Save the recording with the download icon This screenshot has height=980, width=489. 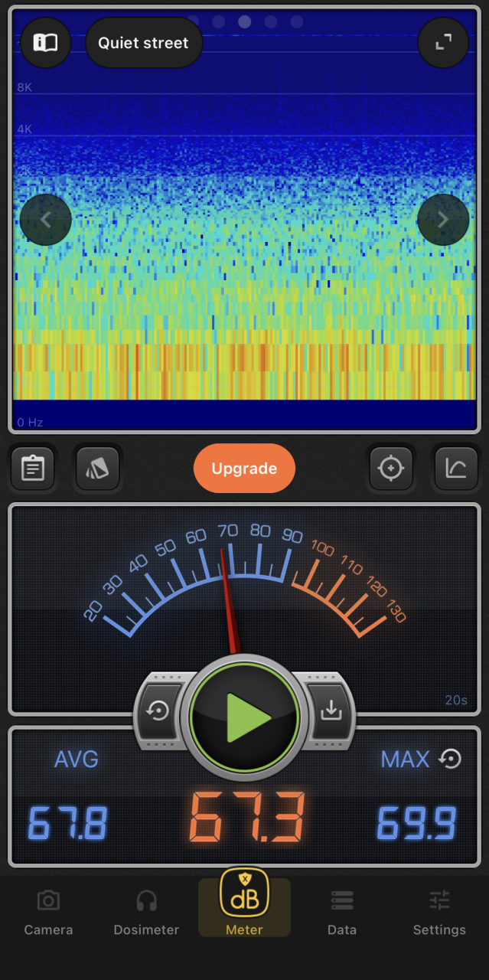pyautogui.click(x=331, y=711)
